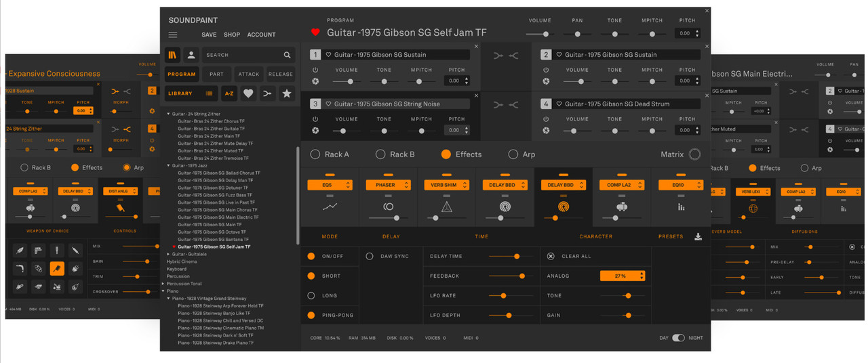Toggle the PING-PONG mode
Image resolution: width=868 pixels, height=363 pixels.
coord(311,315)
